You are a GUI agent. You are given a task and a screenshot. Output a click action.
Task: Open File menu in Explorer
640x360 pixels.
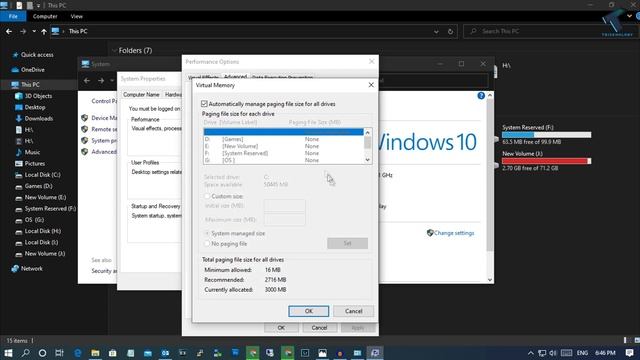(x=13, y=16)
